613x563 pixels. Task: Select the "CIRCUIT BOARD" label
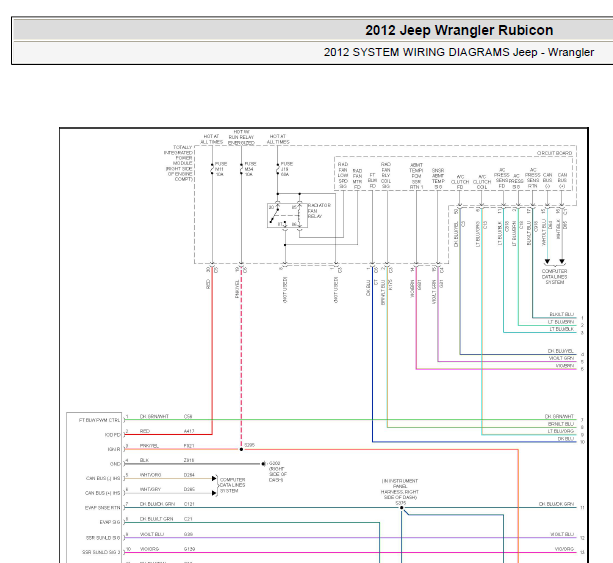554,153
